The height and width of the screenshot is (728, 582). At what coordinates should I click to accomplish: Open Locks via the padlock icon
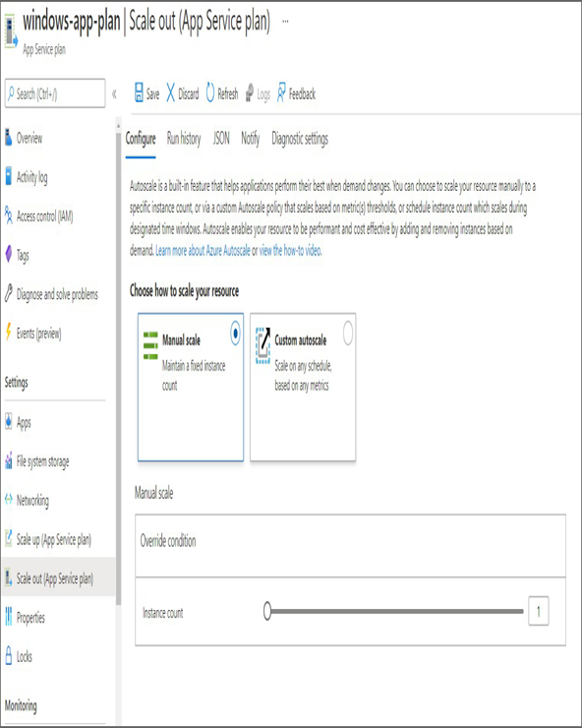tap(8, 655)
